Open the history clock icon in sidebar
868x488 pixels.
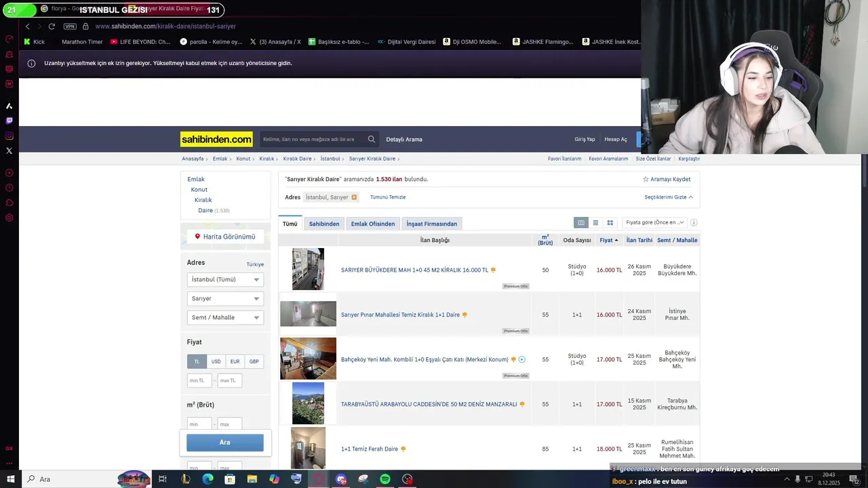9,188
